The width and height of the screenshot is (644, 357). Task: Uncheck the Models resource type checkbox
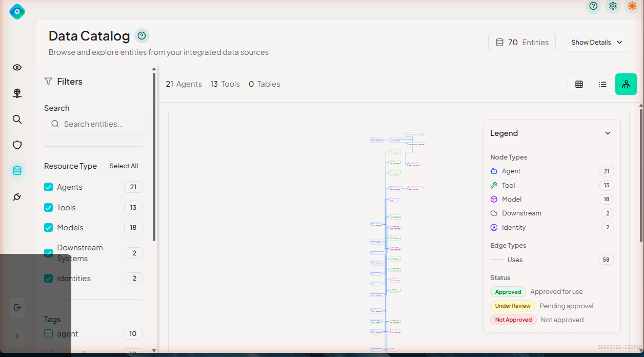click(49, 228)
